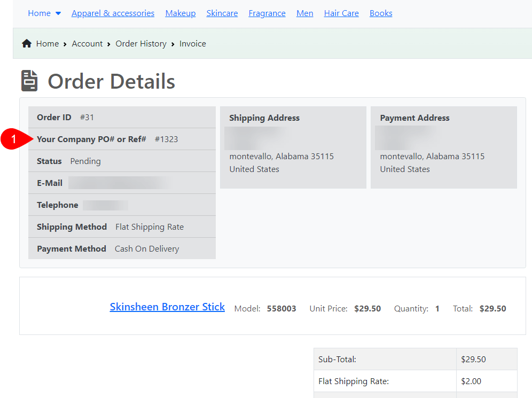Click the Invoice breadcrumb item

[x=192, y=44]
